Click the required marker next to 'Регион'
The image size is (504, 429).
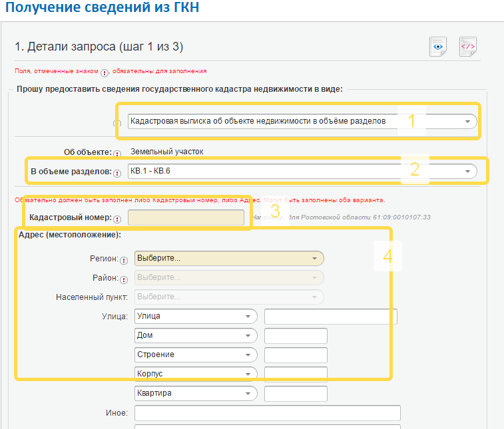tap(123, 259)
